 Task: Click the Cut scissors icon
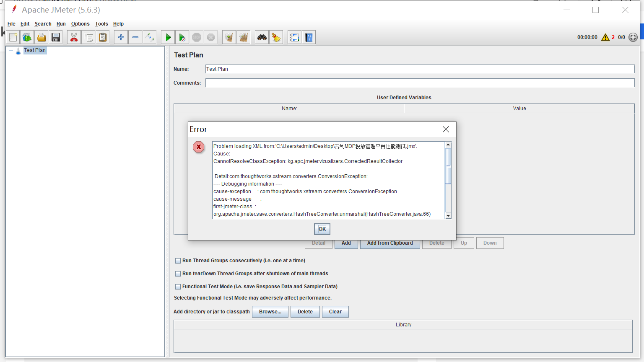tap(74, 37)
